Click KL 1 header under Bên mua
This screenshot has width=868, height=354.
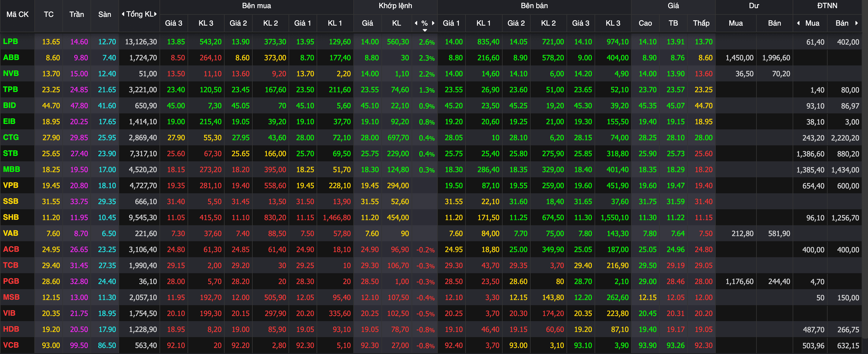(335, 23)
